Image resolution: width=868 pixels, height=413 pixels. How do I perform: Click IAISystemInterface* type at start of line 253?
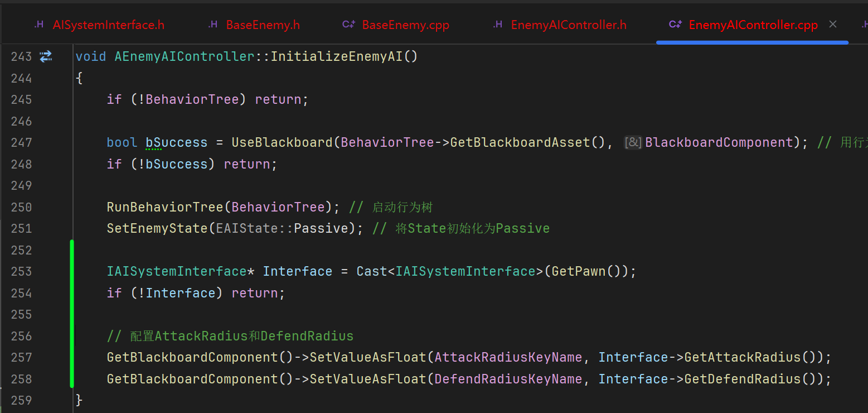pyautogui.click(x=181, y=272)
